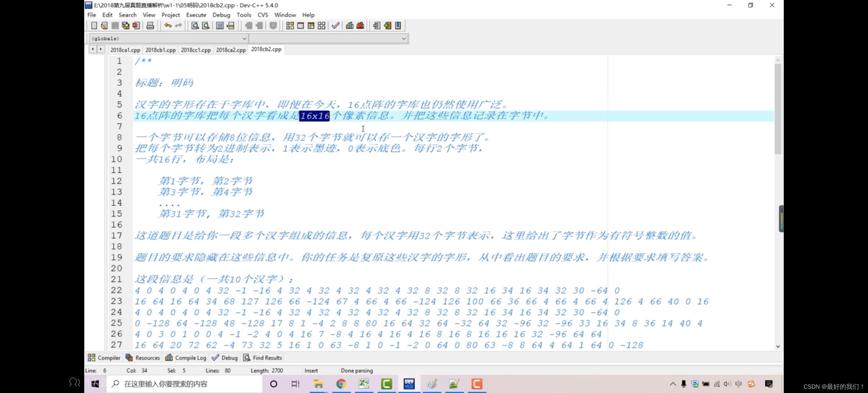868x393 pixels.
Task: Click the volume speaker tray icon
Action: (727, 384)
